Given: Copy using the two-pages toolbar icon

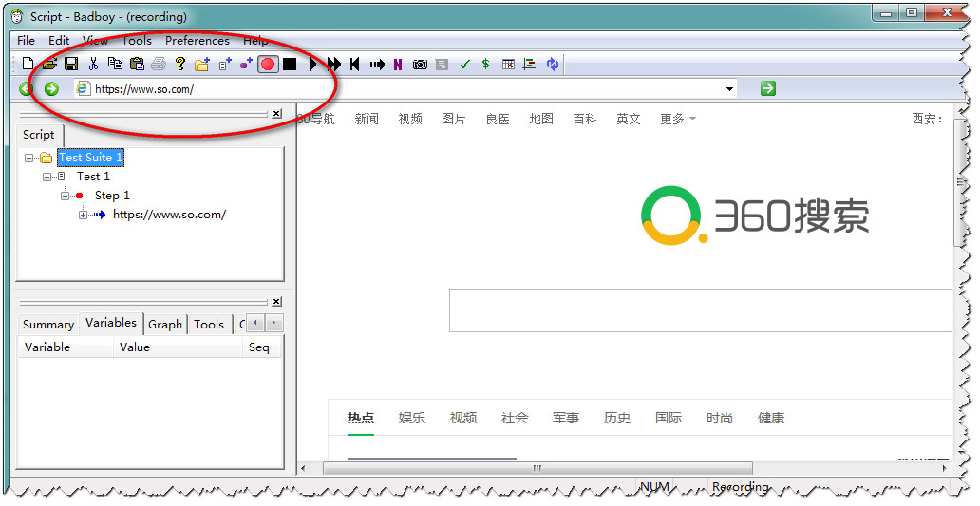Looking at the screenshot, I should point(115,64).
